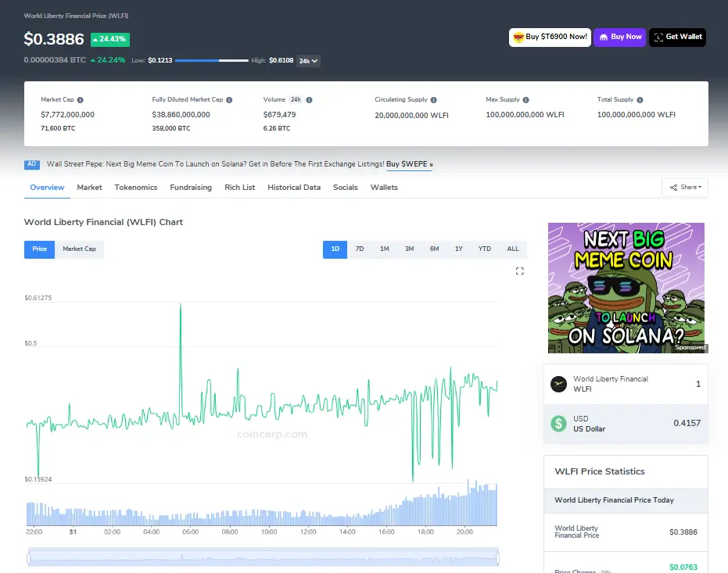The image size is (728, 573).
Task: Click the purple Buy Now button
Action: pyautogui.click(x=619, y=37)
